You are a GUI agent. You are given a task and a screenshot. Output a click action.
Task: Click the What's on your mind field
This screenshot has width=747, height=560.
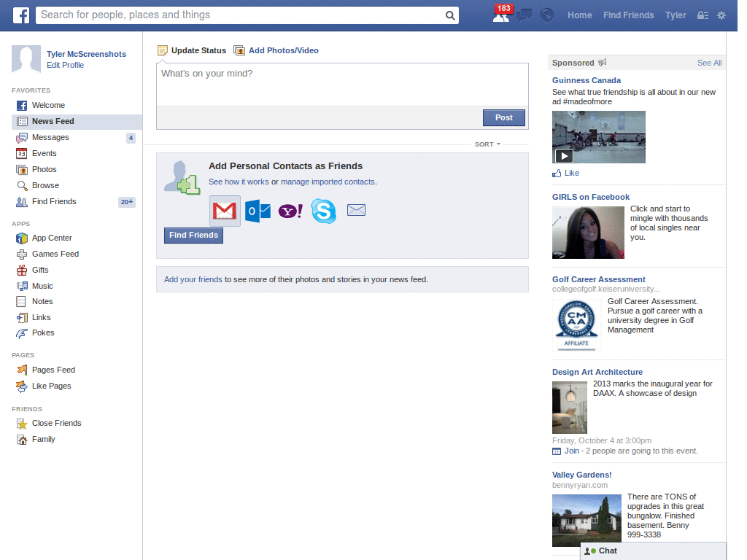tap(342, 85)
